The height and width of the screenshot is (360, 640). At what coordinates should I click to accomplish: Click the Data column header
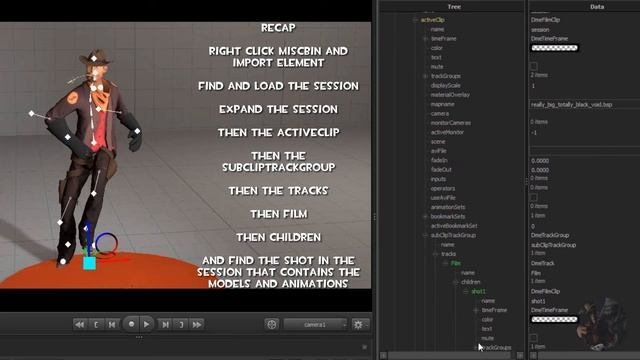[596, 6]
